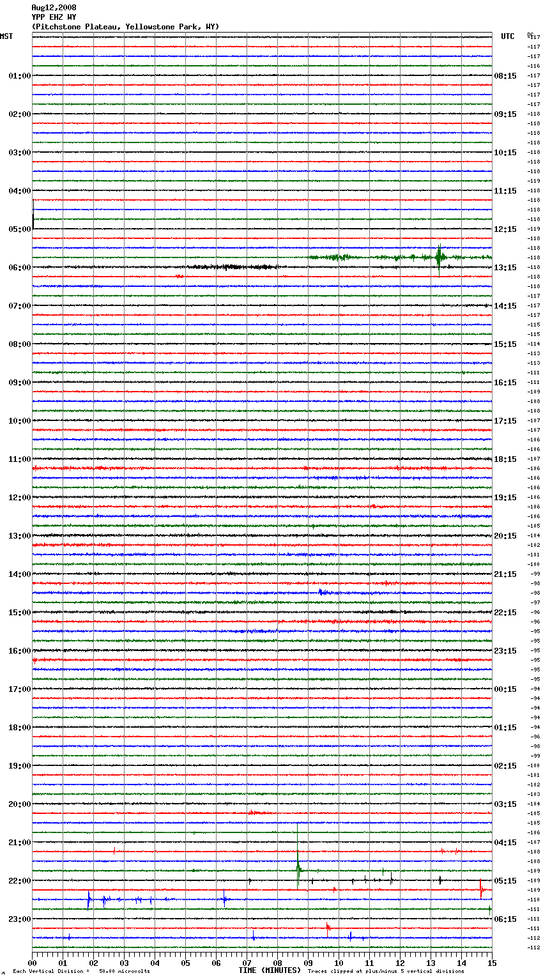The height and width of the screenshot is (980, 543).
Task: Click the MST column header
Action: pos(6,36)
